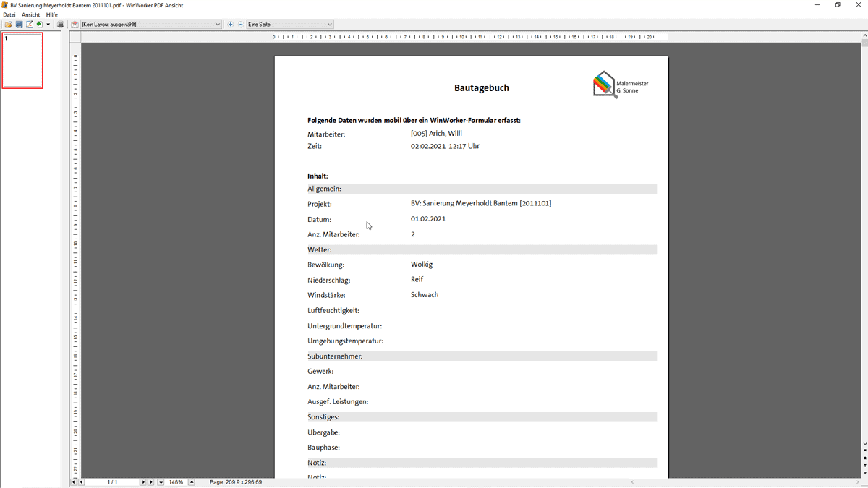Click the '02.02.2021 12:17 Uhr' time value

pos(445,146)
